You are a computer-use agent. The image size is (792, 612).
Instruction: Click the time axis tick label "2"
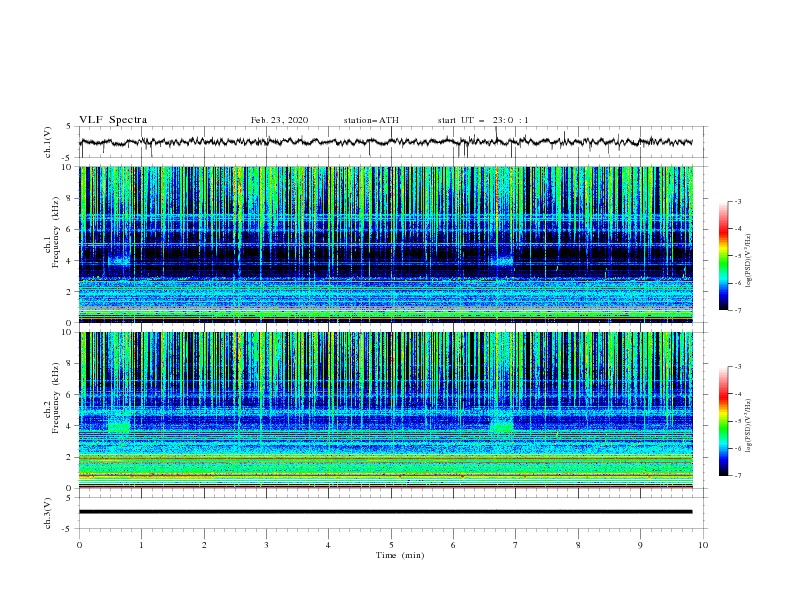point(204,545)
